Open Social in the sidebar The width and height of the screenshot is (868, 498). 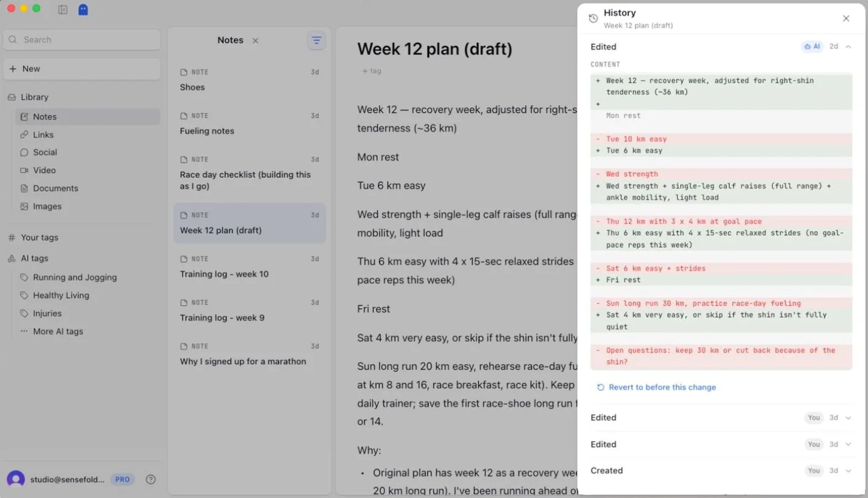(88, 152)
